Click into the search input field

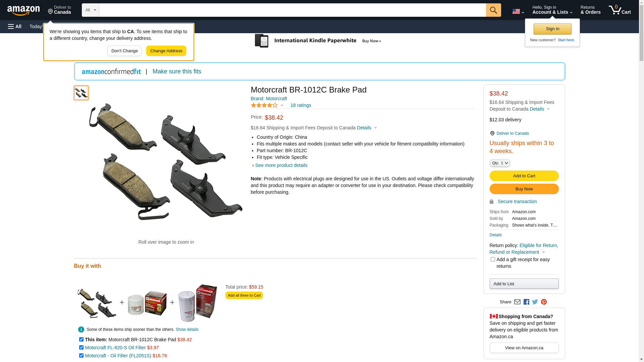click(292, 10)
